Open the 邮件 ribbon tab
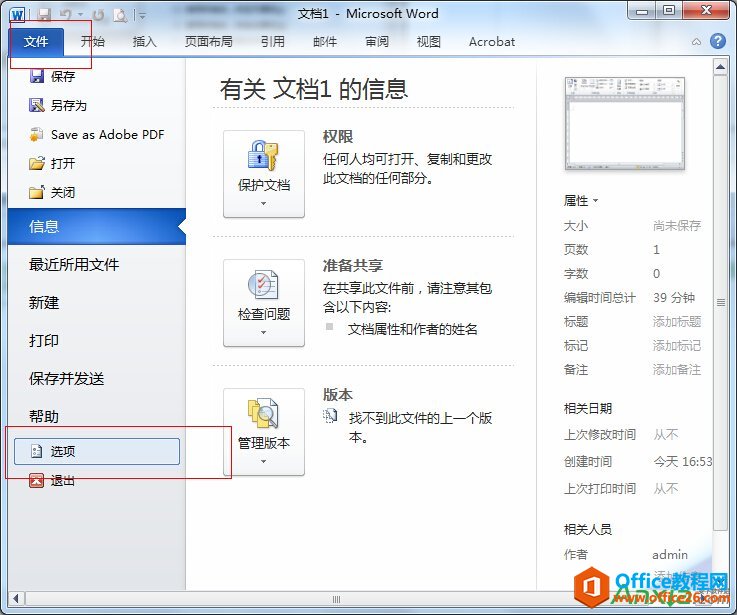The height and width of the screenshot is (615, 737). pyautogui.click(x=325, y=42)
